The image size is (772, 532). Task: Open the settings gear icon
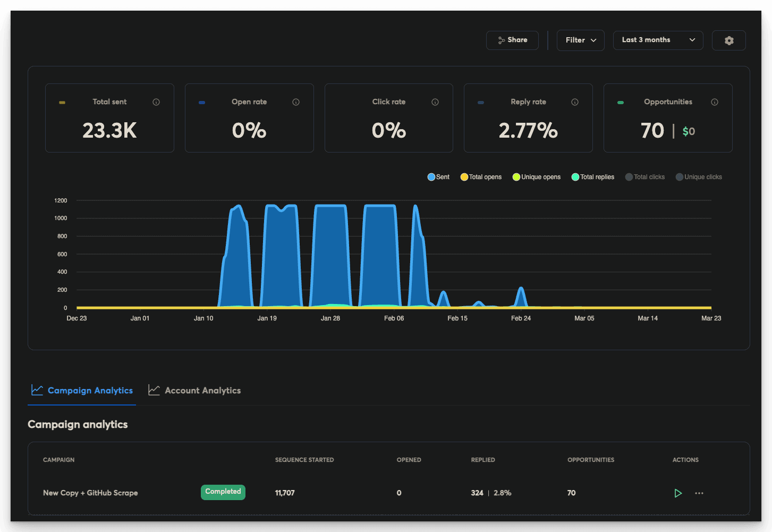pyautogui.click(x=728, y=40)
